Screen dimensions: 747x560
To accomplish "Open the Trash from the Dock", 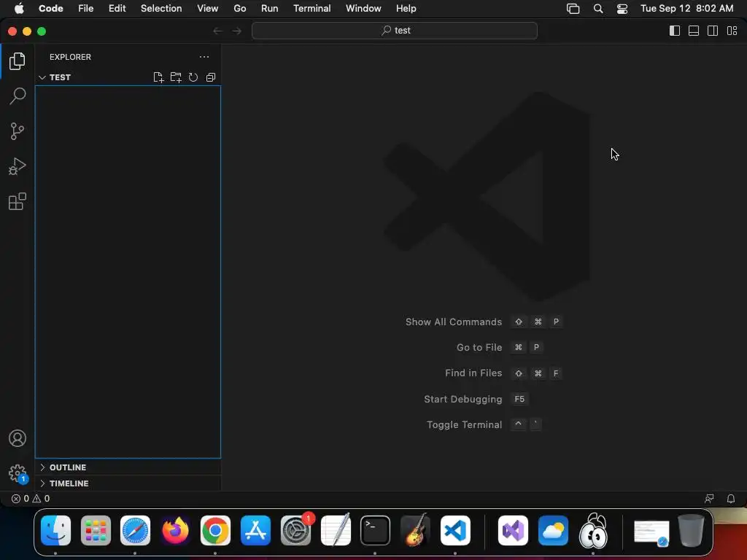I will click(692, 531).
